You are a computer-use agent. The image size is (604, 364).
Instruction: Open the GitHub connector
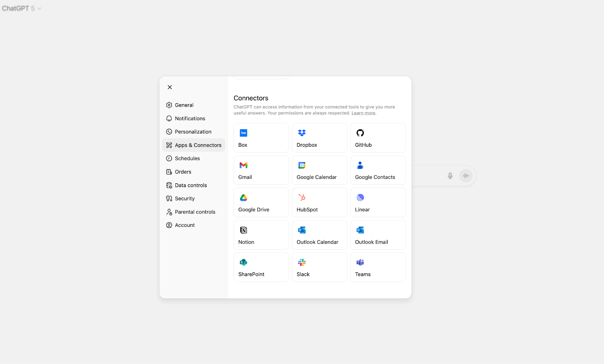pos(377,138)
